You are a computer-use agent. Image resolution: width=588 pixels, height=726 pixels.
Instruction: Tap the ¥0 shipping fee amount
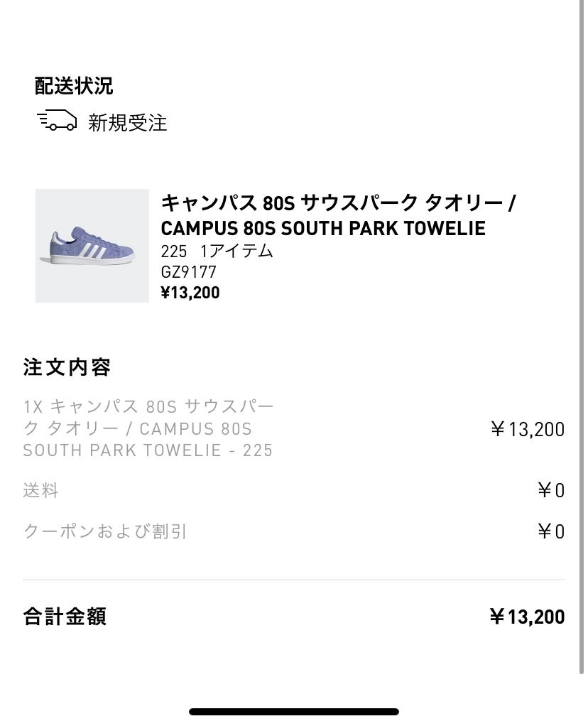pyautogui.click(x=551, y=491)
